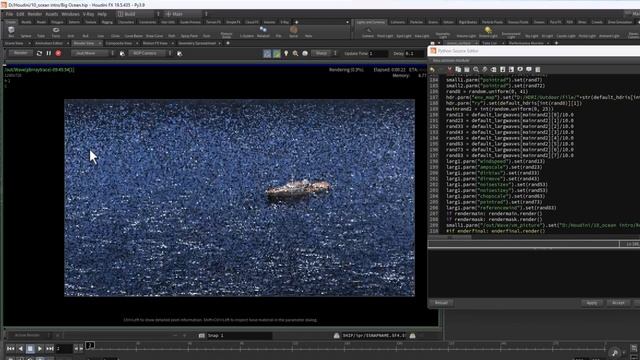The width and height of the screenshot is (640, 360).
Task: Open the /out/Wave render node dropdown
Action: (x=92, y=53)
